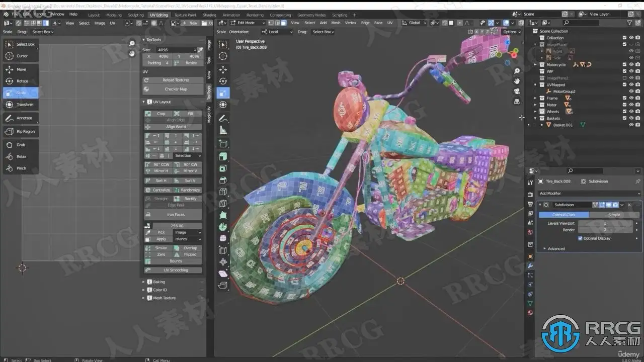
Task: Click the UV Smoothing button
Action: click(x=173, y=270)
